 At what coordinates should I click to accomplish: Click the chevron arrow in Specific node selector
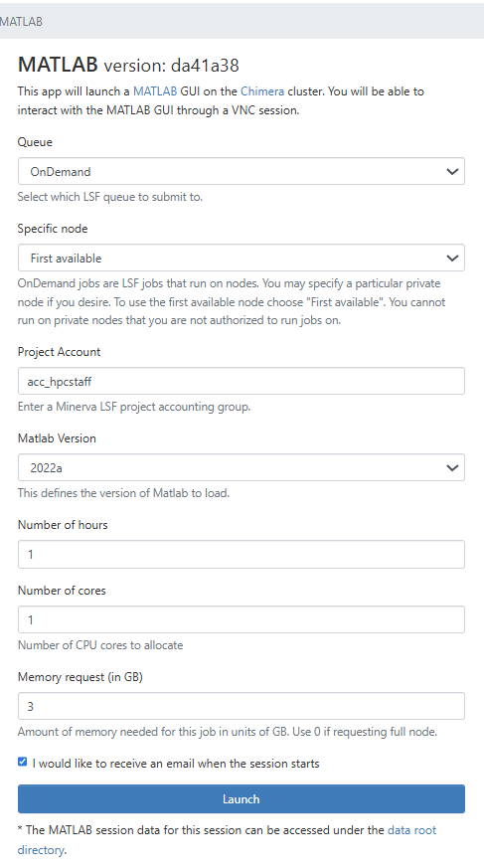tap(452, 258)
